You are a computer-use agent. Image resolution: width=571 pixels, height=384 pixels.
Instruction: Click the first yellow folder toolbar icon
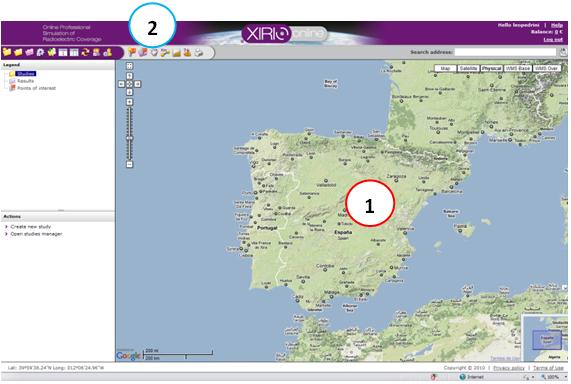point(7,52)
